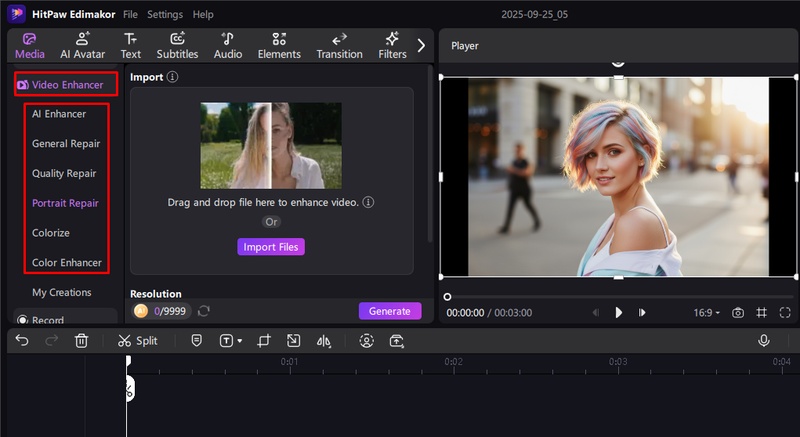Click the microphone voiceover icon
The height and width of the screenshot is (437, 800).
point(764,341)
